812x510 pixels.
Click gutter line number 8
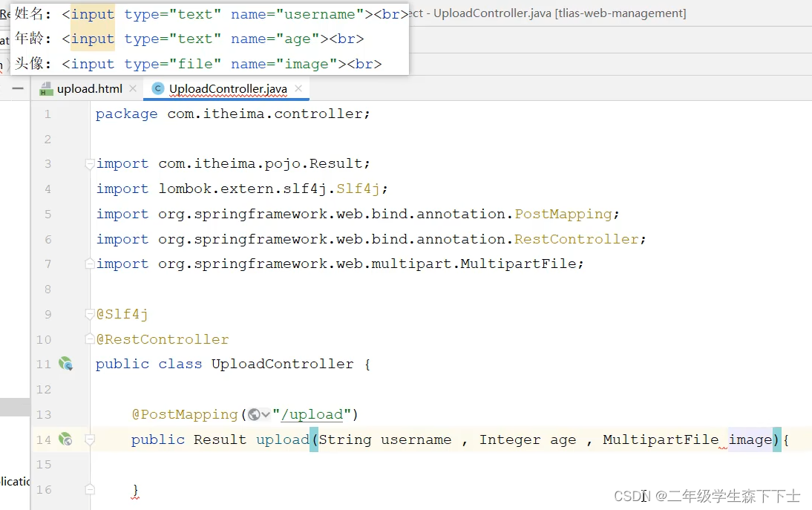[48, 289]
